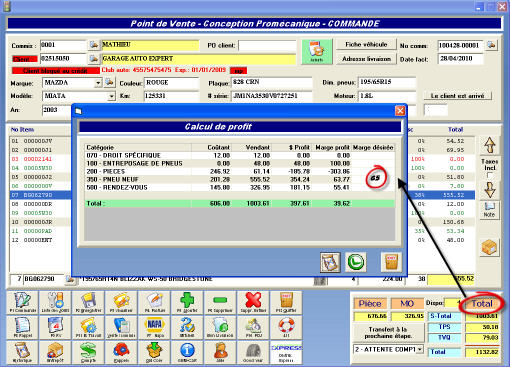Click Transfert à la prochaine étape button
The width and height of the screenshot is (510, 367).
[x=388, y=333]
